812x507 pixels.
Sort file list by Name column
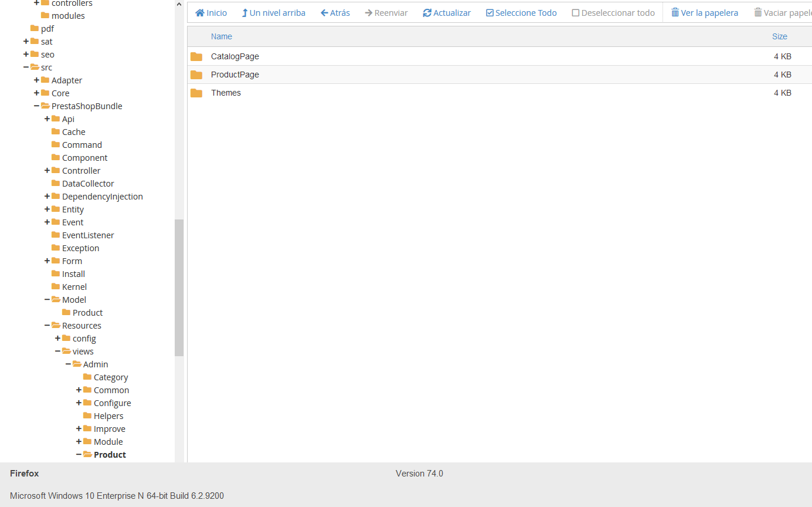tap(222, 36)
